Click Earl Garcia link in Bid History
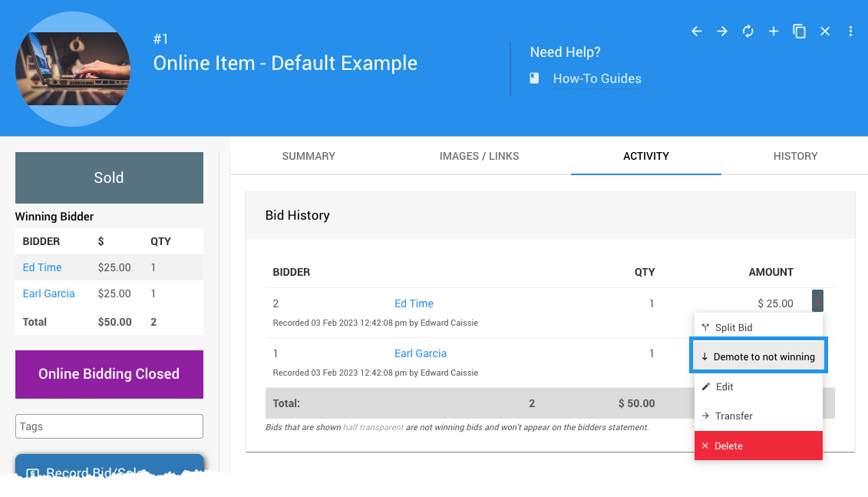Image resolution: width=868 pixels, height=497 pixels. [x=420, y=353]
